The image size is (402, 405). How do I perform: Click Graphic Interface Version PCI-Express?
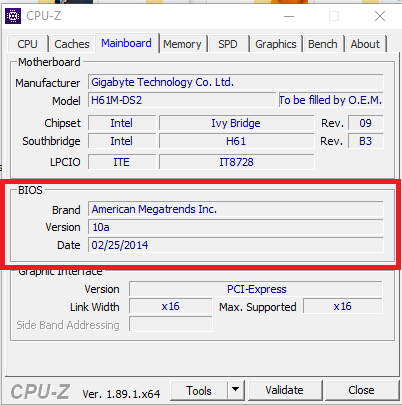[x=256, y=289]
